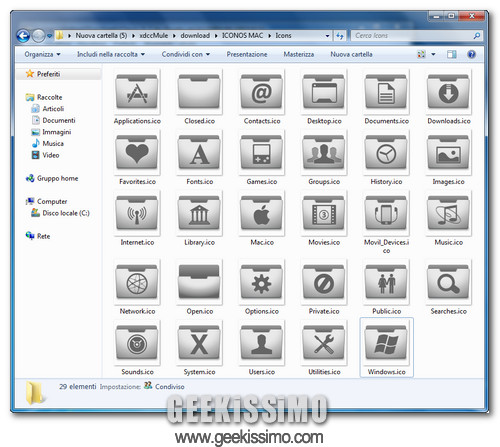This screenshot has height=447, width=500.
Task: Expand the Includi nella raccolta menu
Action: point(111,54)
